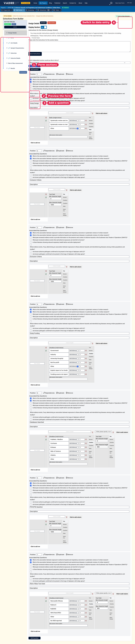Uncheck first key question checkbox under Position 2
This screenshot has height=644, width=135.
(31, 156)
